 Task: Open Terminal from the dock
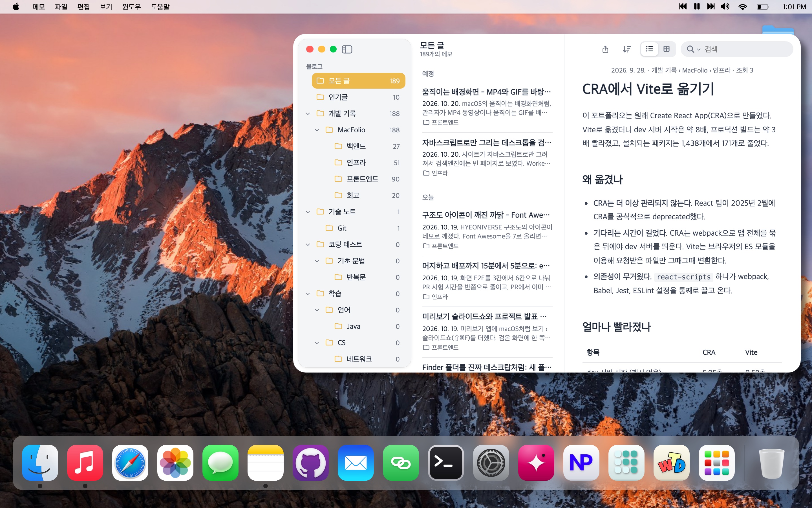446,463
